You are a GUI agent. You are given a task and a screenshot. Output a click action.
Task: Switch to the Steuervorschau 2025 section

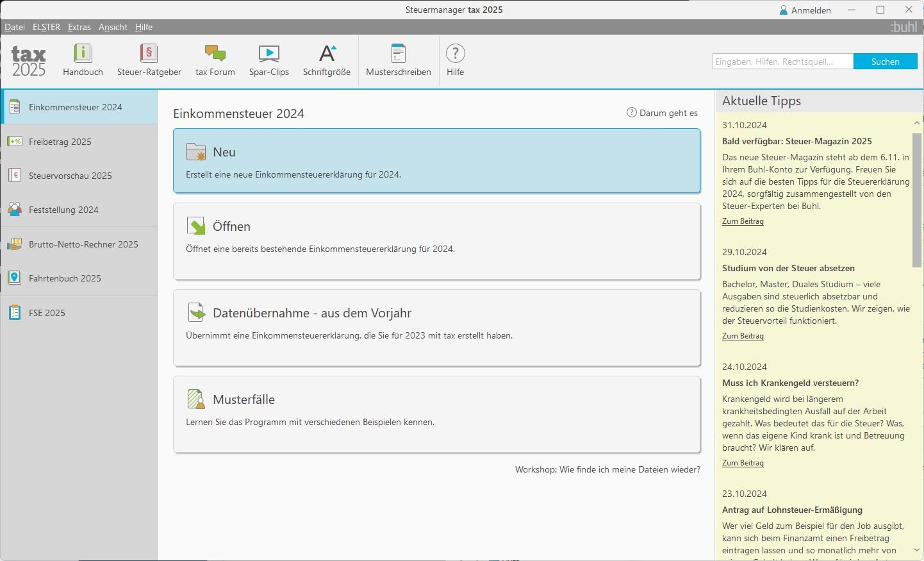pyautogui.click(x=79, y=176)
